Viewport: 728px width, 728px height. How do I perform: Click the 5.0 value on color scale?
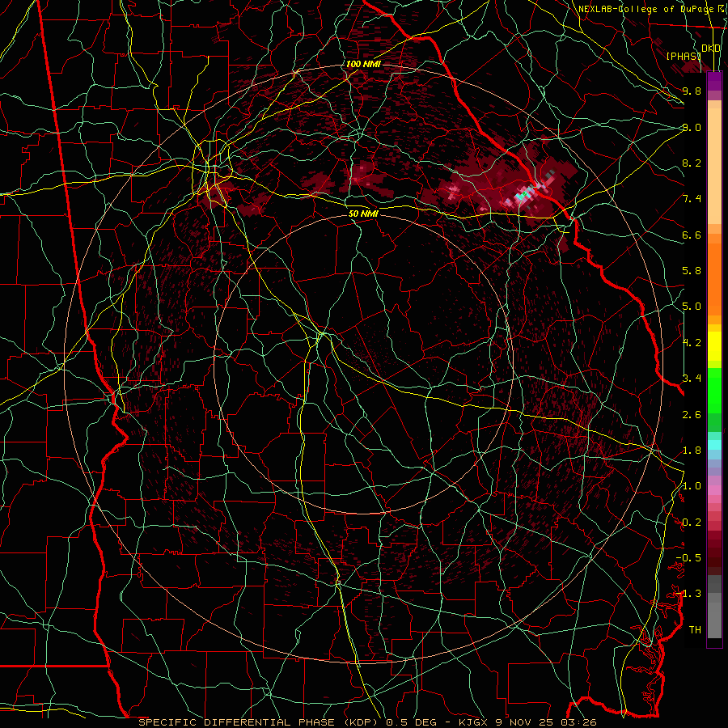(692, 307)
